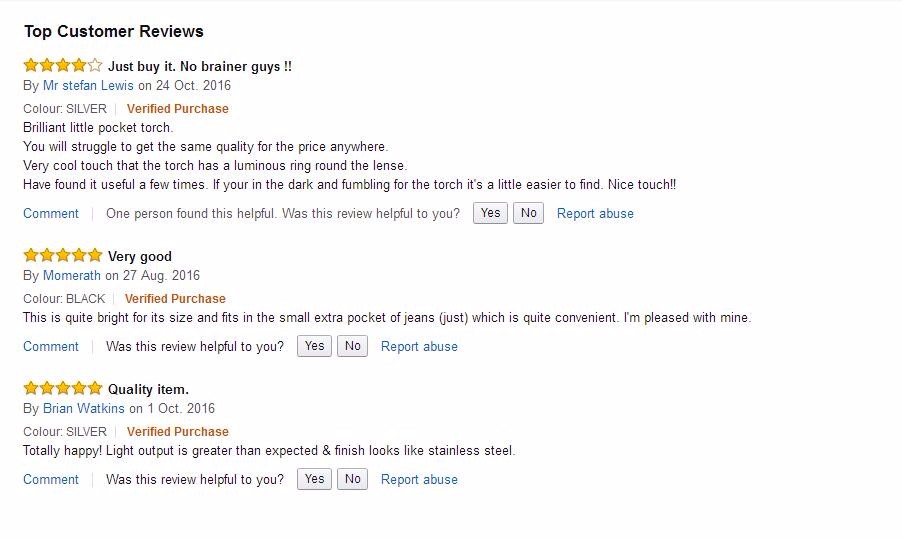Image resolution: width=902 pixels, height=539 pixels.
Task: Report abuse on Stefan Lewis's review
Action: [x=595, y=214]
